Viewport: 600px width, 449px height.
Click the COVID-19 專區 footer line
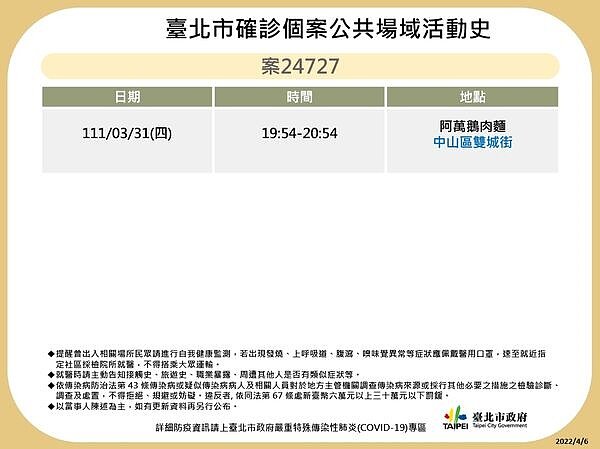coord(291,428)
